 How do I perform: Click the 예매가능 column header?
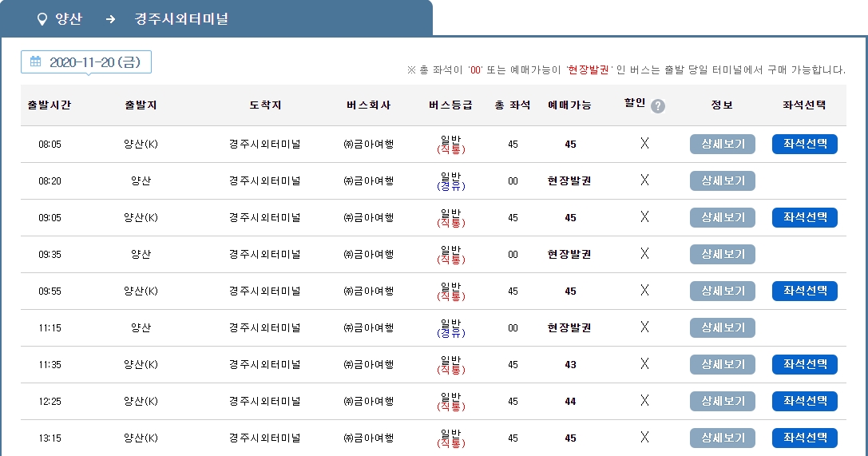click(x=569, y=105)
